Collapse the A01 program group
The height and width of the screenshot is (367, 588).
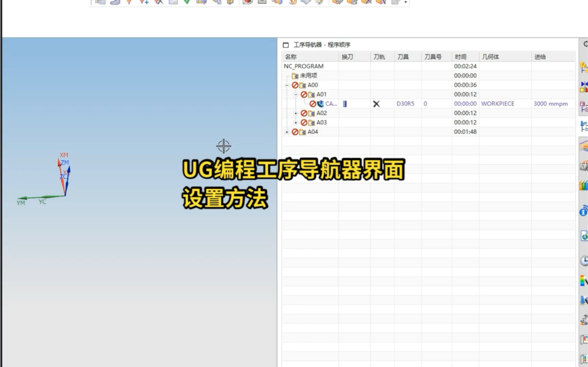[296, 94]
